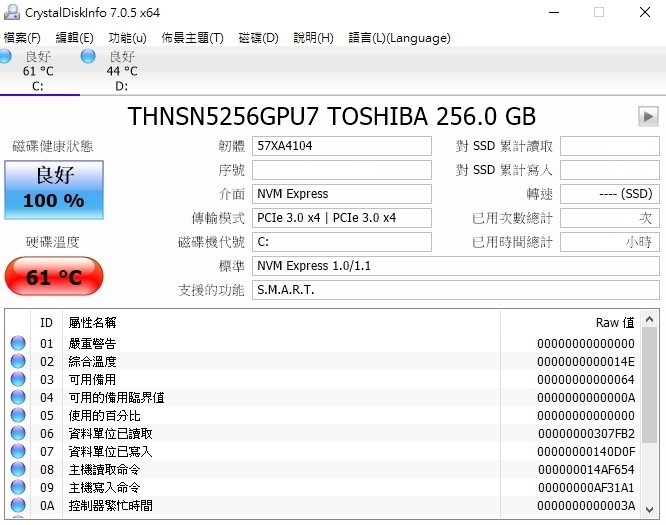Click the 支援的功能 field showing S.M.A.R.T.

pyautogui.click(x=456, y=290)
